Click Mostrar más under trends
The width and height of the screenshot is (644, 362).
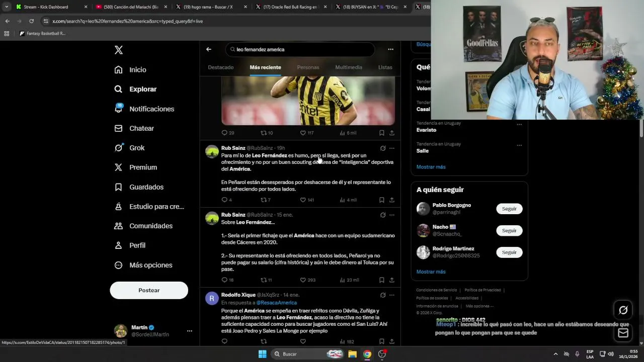431,167
